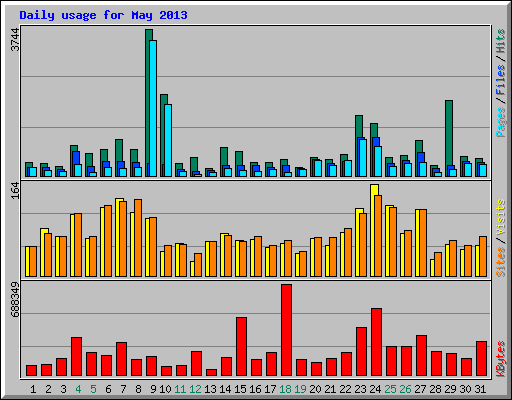Image resolution: width=512 pixels, height=400 pixels.
Task: Click the green weekend day label 12
Action: point(195,389)
